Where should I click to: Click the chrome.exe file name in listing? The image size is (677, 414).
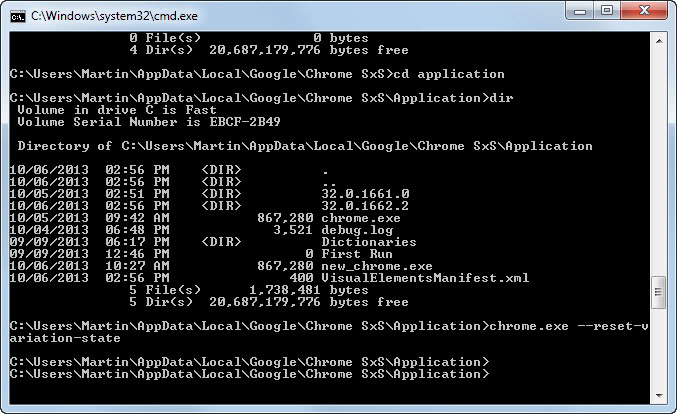click(x=361, y=218)
